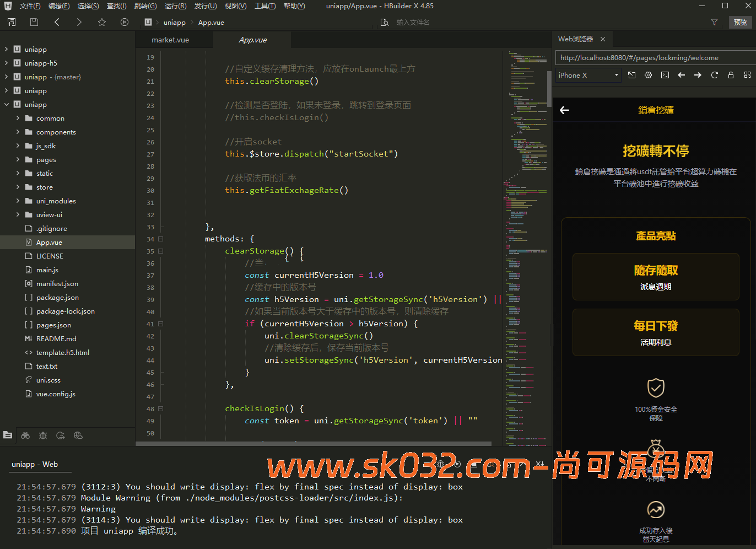Click the save file icon
756x549 pixels.
pyautogui.click(x=34, y=22)
